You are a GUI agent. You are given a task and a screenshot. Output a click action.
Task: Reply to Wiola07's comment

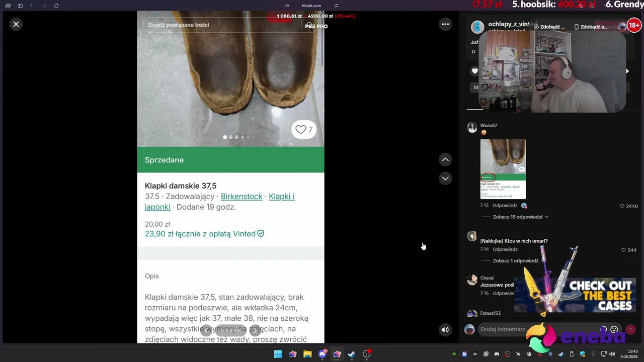[x=505, y=206]
